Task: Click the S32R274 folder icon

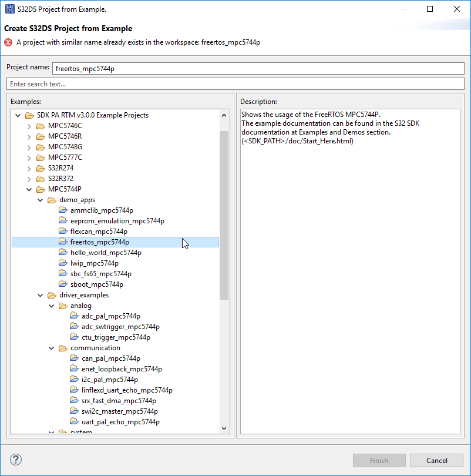Action: 41,168
